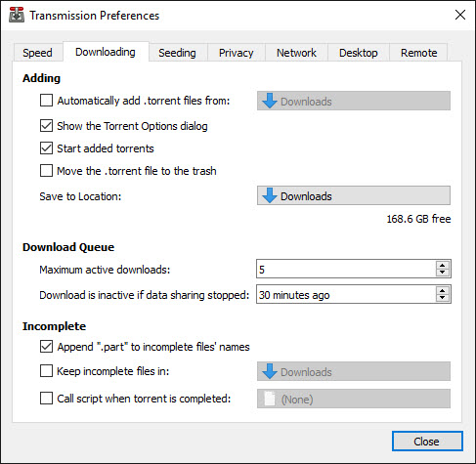Viewport: 476px width, 464px height.
Task: Switch to the Seeding tab
Action: [x=177, y=53]
